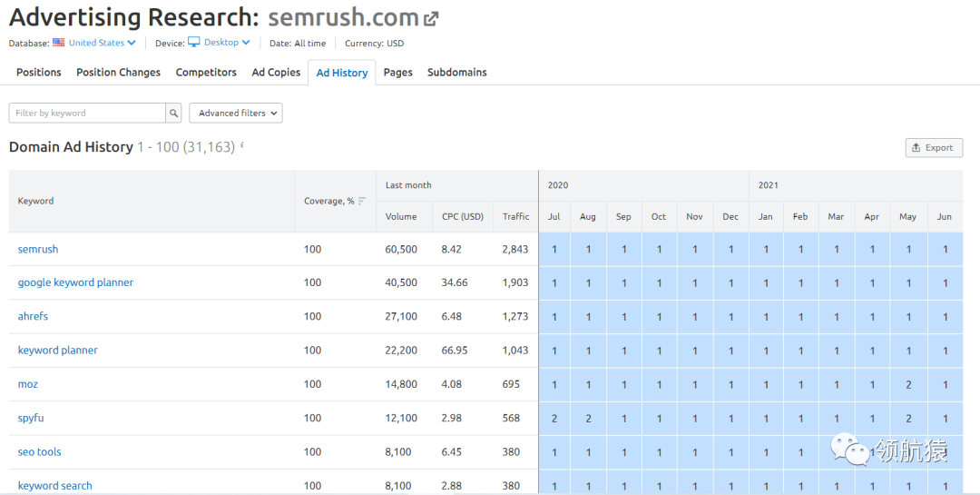Go to the Subdomains tab
980x495 pixels.
coord(456,73)
